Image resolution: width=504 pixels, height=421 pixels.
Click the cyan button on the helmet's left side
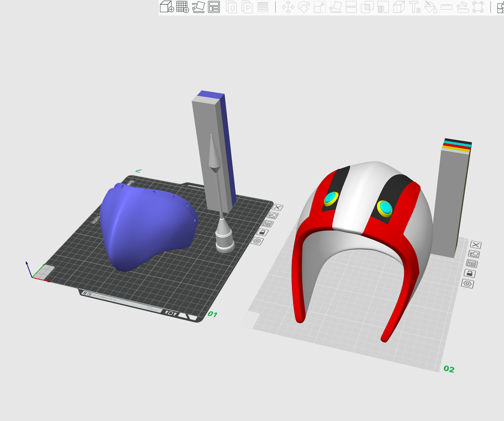pos(331,198)
